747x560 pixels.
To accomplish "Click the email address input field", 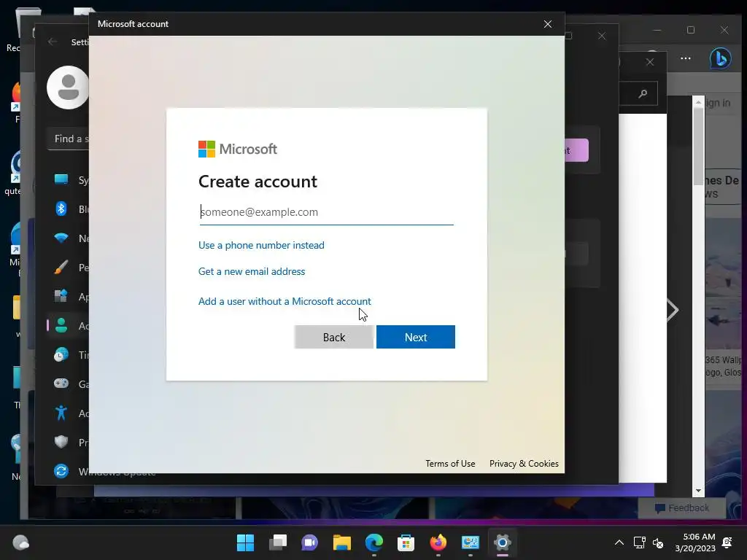I will (x=326, y=212).
